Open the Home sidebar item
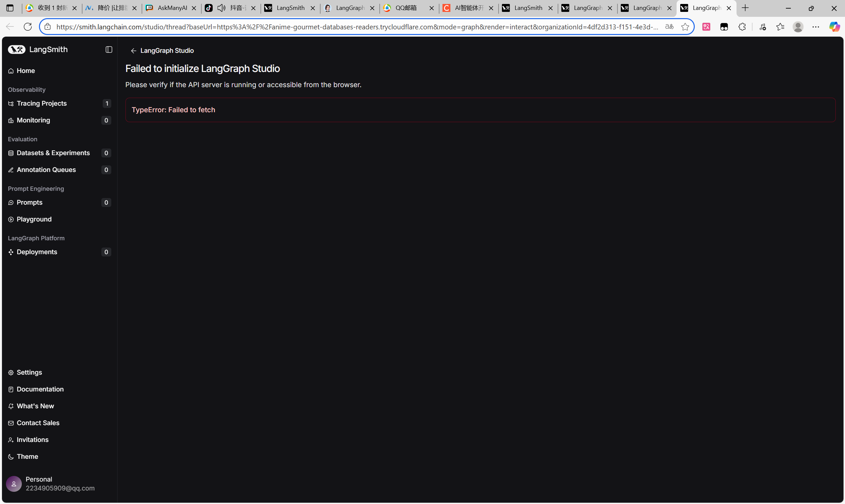This screenshot has width=845, height=504. (26, 71)
